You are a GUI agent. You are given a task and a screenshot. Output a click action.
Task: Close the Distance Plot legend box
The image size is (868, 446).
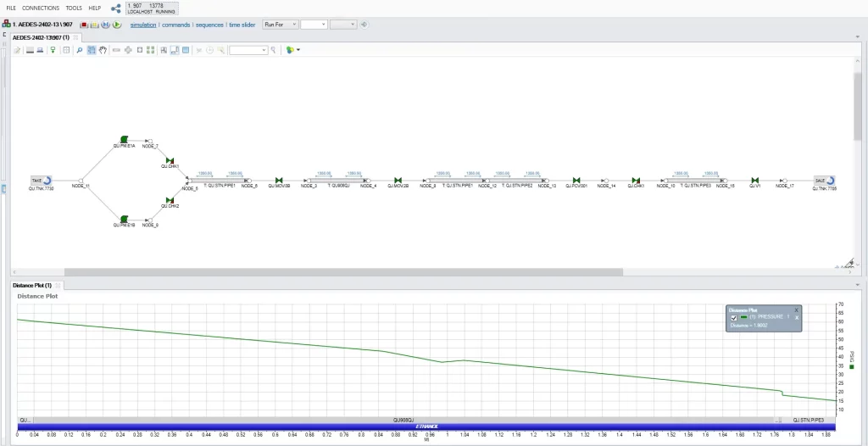click(x=796, y=310)
